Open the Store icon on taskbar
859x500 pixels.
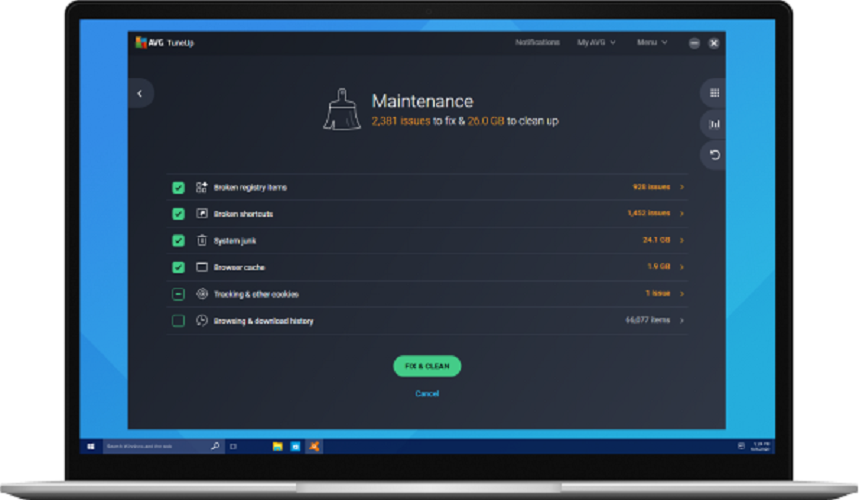(x=296, y=446)
